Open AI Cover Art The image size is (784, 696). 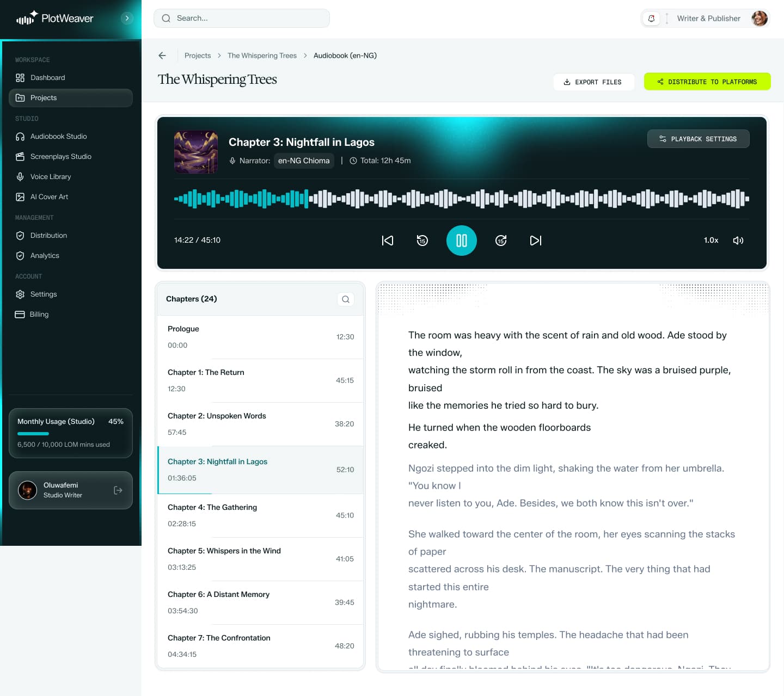click(x=71, y=197)
